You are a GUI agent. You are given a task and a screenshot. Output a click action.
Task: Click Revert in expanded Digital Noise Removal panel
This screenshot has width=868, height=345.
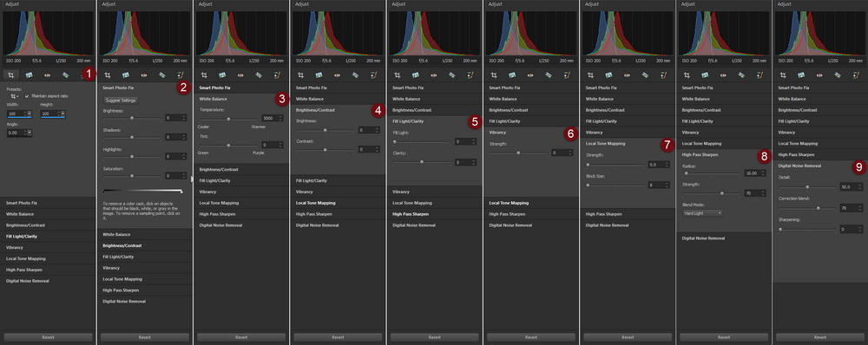pos(820,336)
